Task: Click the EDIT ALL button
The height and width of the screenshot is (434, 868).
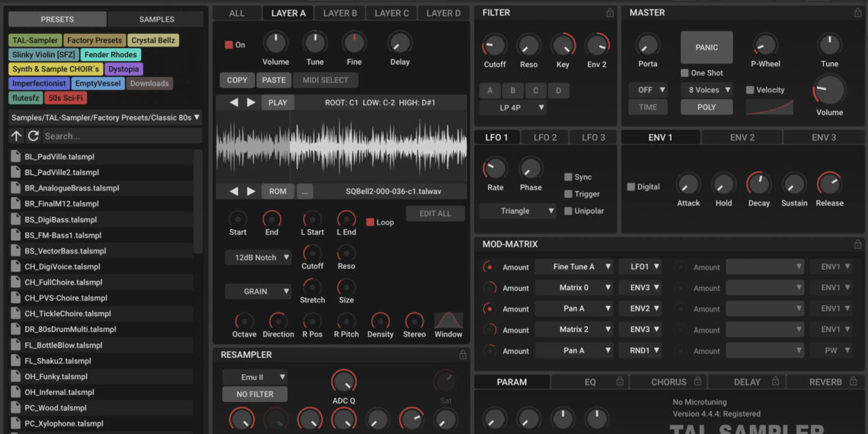Action: 435,213
